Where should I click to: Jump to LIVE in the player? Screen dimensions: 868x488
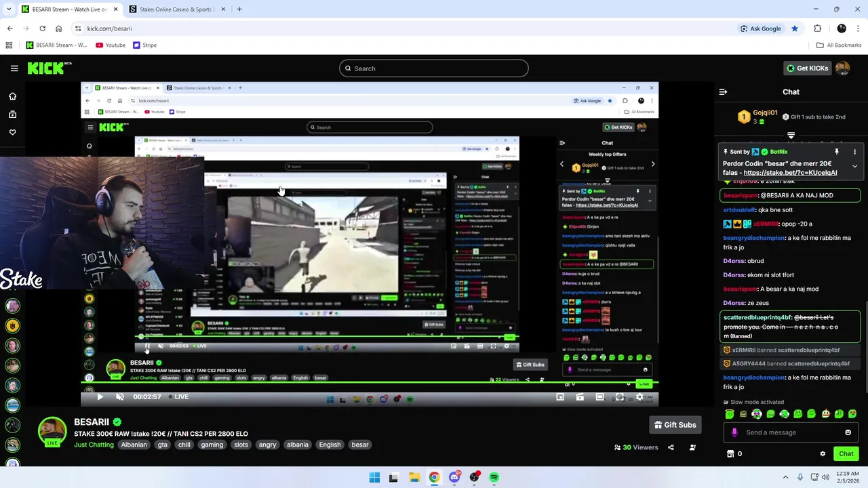(179, 396)
